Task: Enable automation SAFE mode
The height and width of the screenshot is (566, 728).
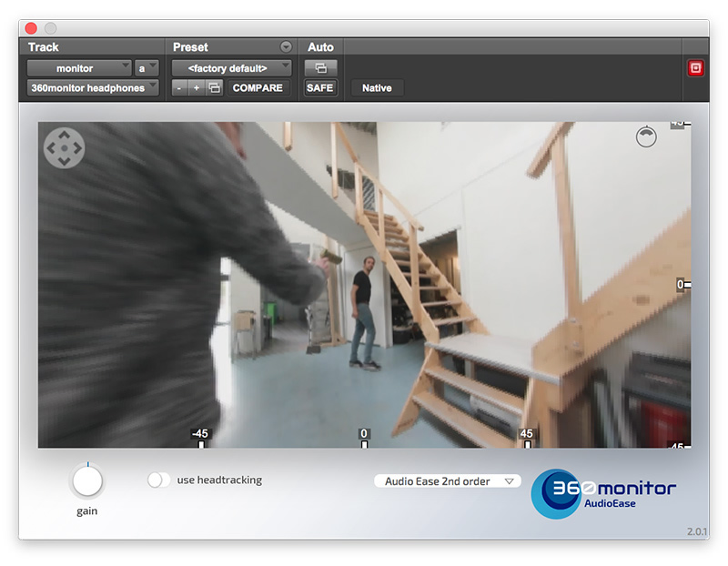Action: point(320,87)
